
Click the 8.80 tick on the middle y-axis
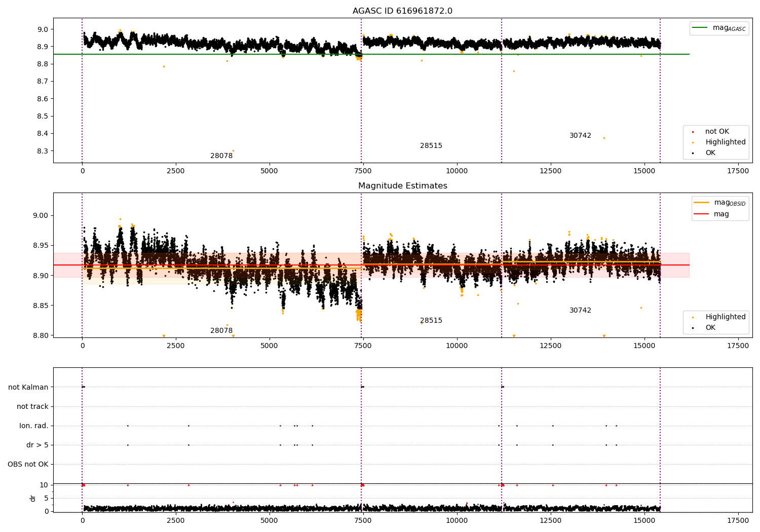(41, 335)
